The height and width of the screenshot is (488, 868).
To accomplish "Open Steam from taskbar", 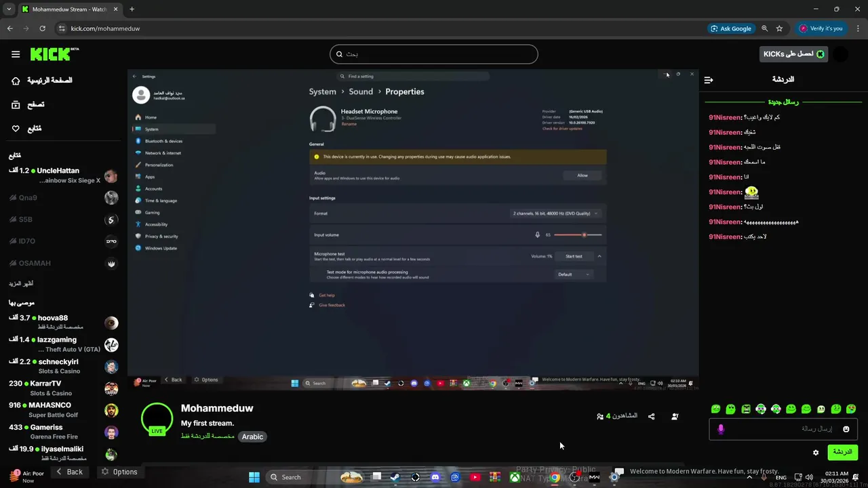I will (395, 477).
